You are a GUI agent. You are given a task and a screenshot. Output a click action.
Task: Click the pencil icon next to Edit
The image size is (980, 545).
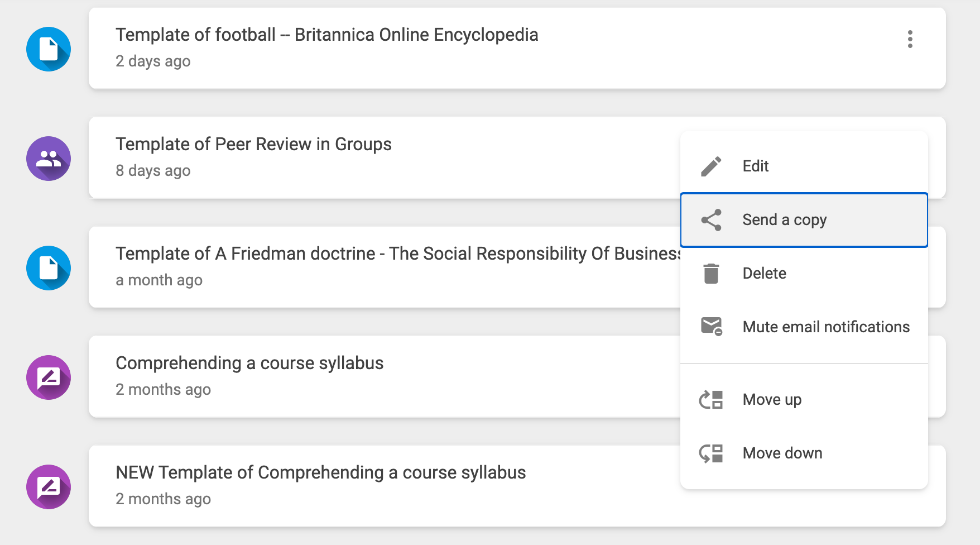[711, 166]
